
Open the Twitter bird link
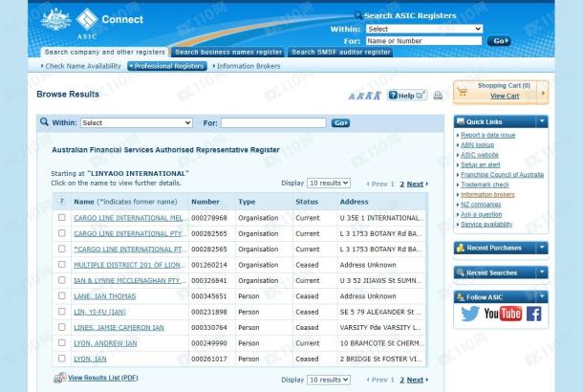coord(470,314)
